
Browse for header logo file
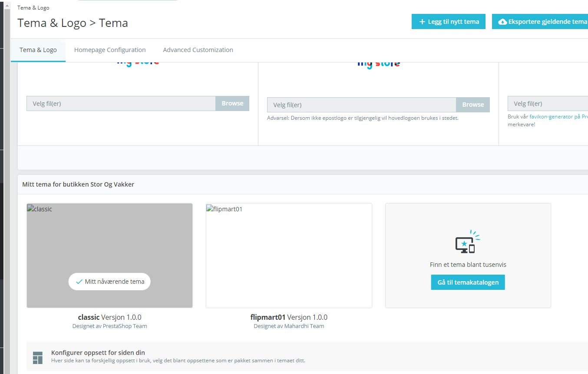point(232,103)
